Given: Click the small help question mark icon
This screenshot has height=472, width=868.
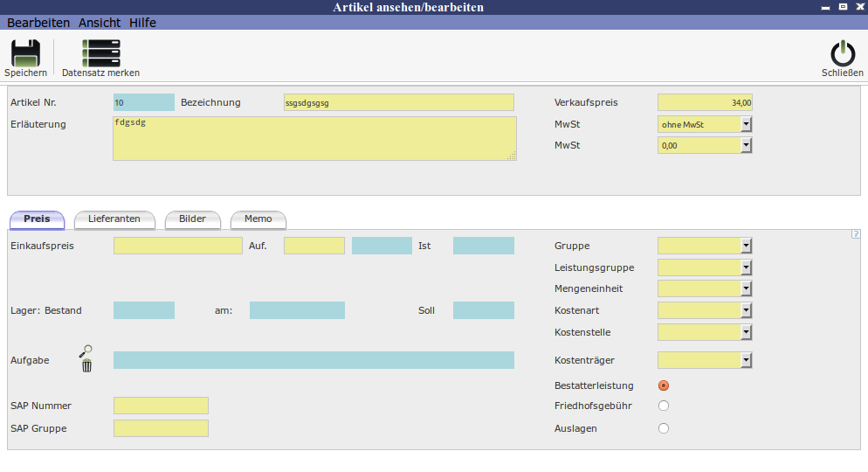Looking at the screenshot, I should [856, 233].
